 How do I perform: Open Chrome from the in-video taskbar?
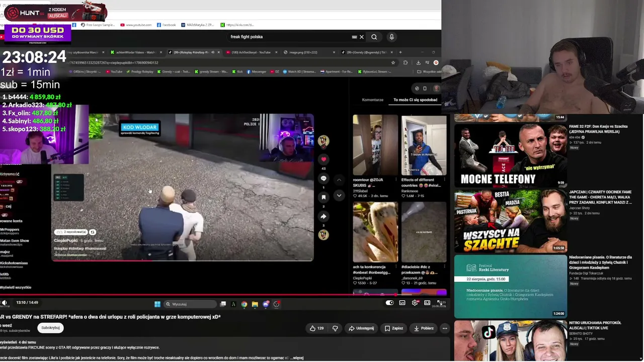[x=244, y=304]
